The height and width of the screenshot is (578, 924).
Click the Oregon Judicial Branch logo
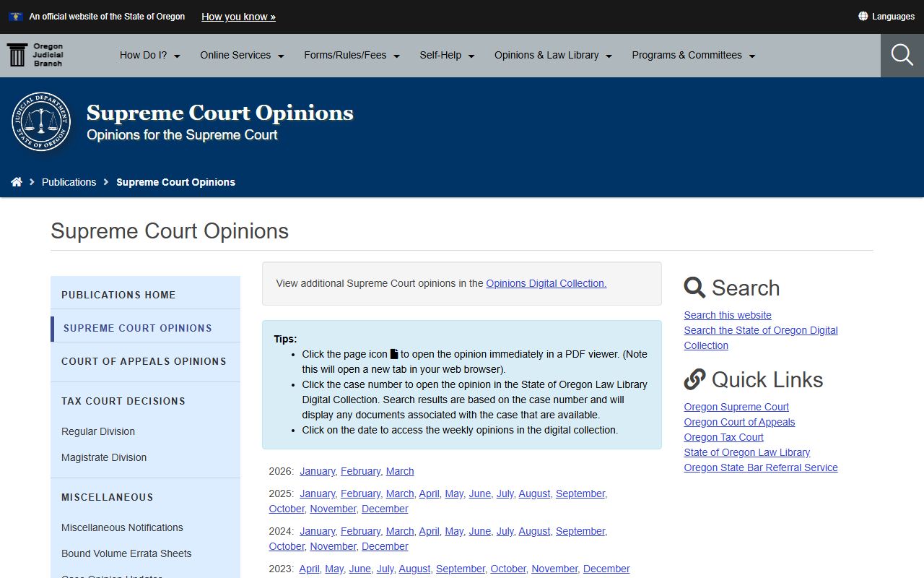[x=35, y=55]
